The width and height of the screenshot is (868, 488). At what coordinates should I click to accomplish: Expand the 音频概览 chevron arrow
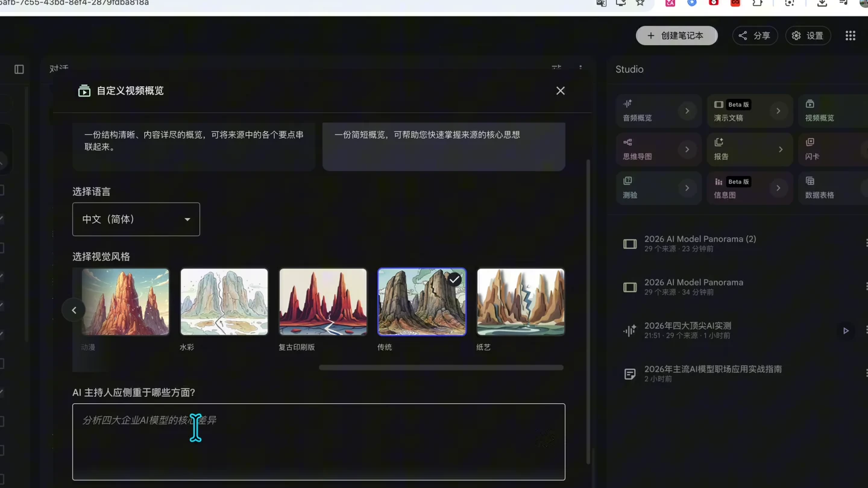click(687, 111)
